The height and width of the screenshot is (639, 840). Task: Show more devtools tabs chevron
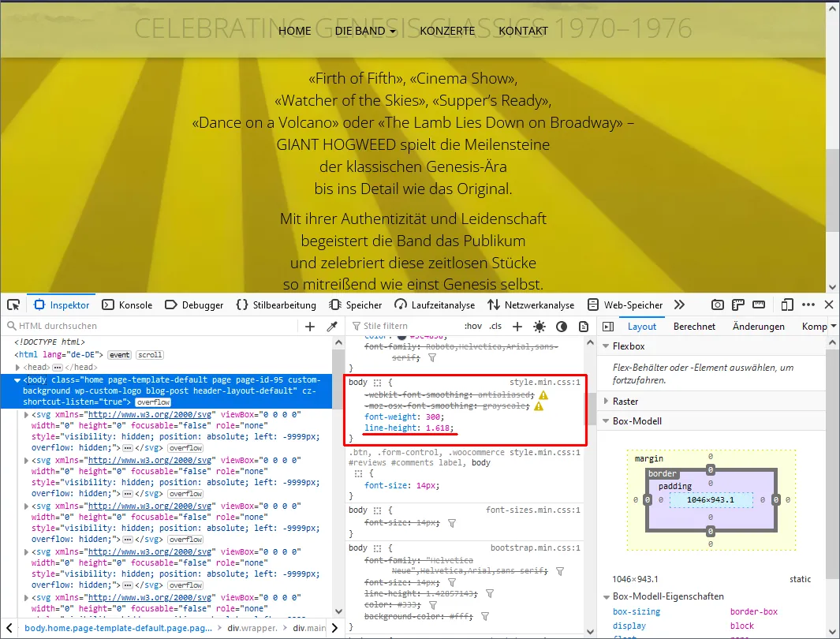point(679,305)
